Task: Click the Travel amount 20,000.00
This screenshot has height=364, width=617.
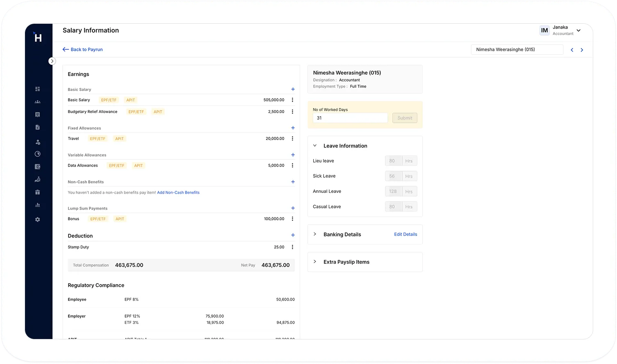Action: point(275,139)
